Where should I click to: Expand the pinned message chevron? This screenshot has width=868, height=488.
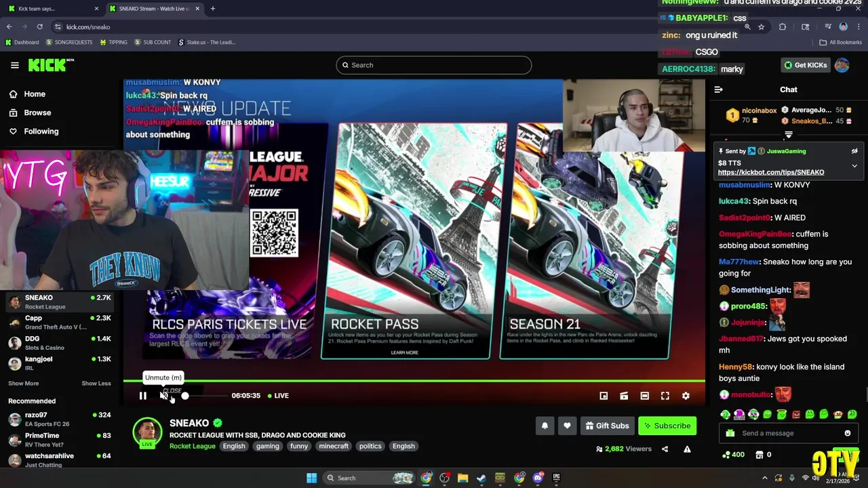854,165
